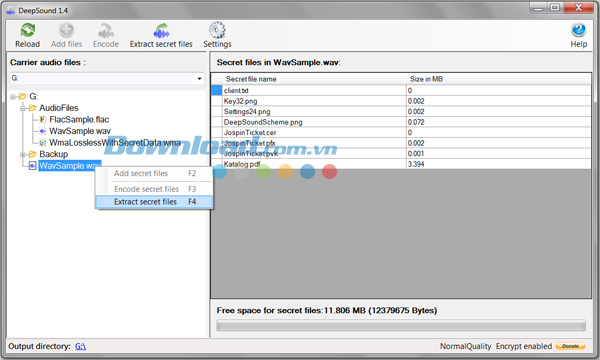This screenshot has height=360, width=600.
Task: Click the free space progress bar
Action: coord(401,326)
